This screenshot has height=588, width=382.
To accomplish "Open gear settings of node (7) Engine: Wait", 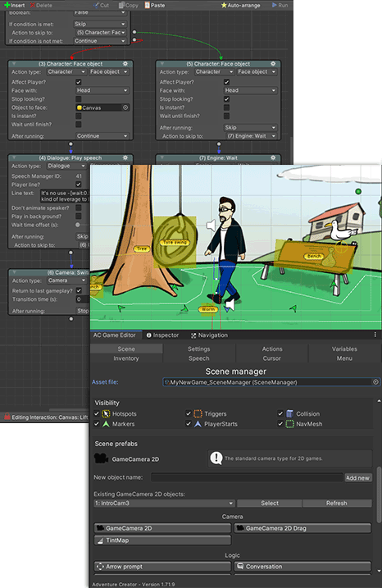I will 273,158.
